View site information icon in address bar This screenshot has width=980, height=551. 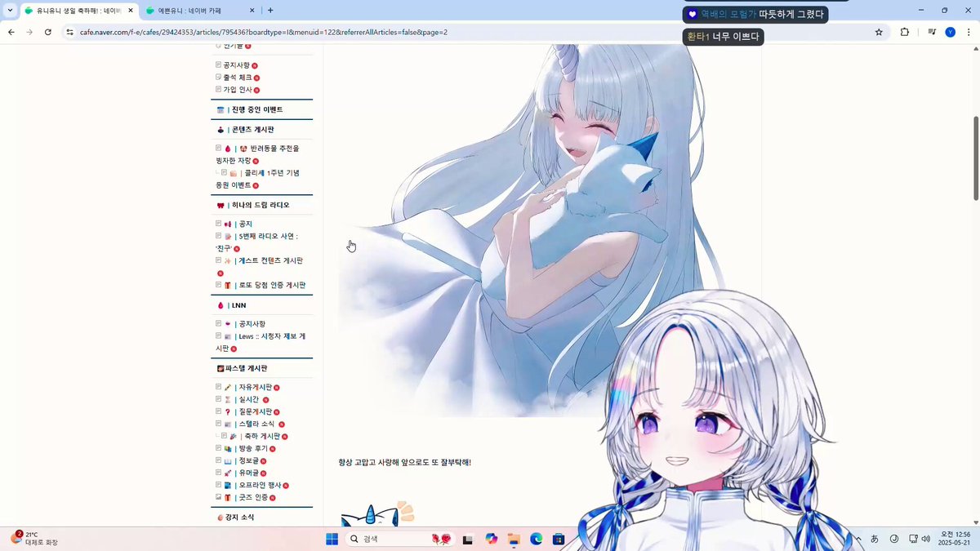[x=69, y=32]
